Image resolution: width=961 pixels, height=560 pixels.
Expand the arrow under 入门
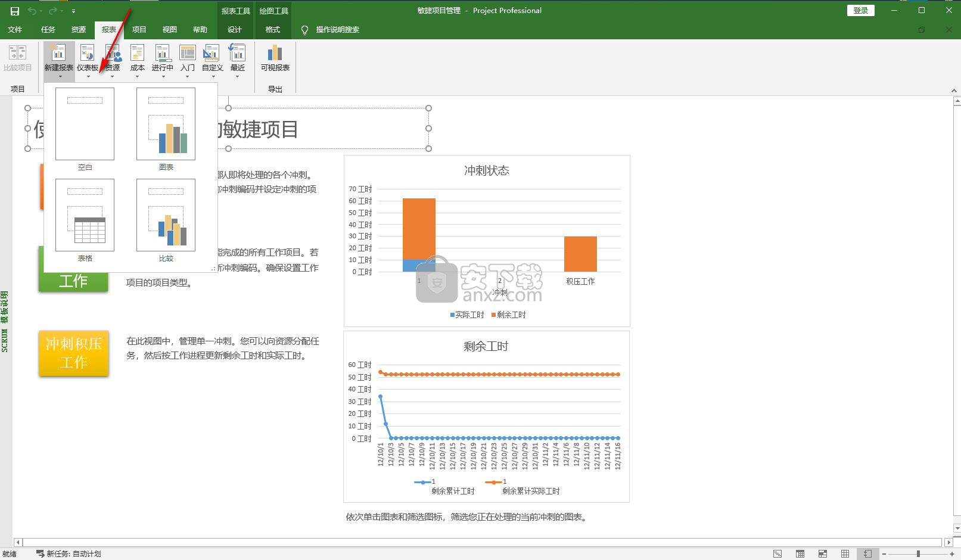(188, 76)
